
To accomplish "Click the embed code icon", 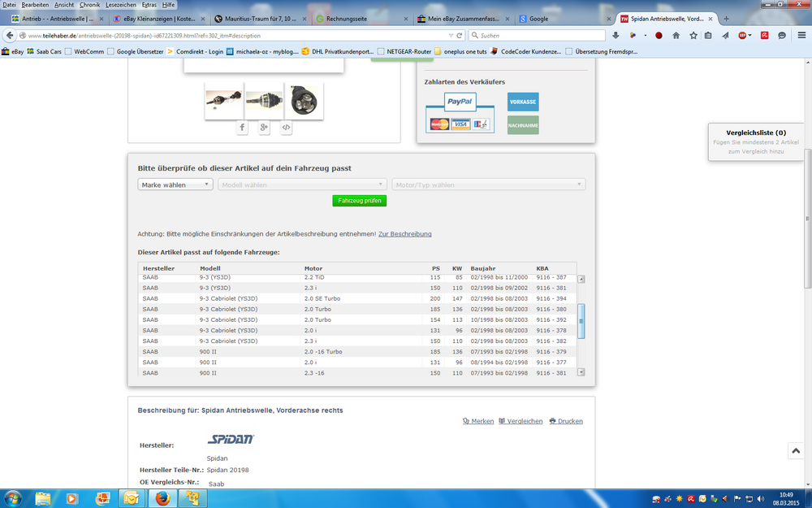I will pos(286,127).
